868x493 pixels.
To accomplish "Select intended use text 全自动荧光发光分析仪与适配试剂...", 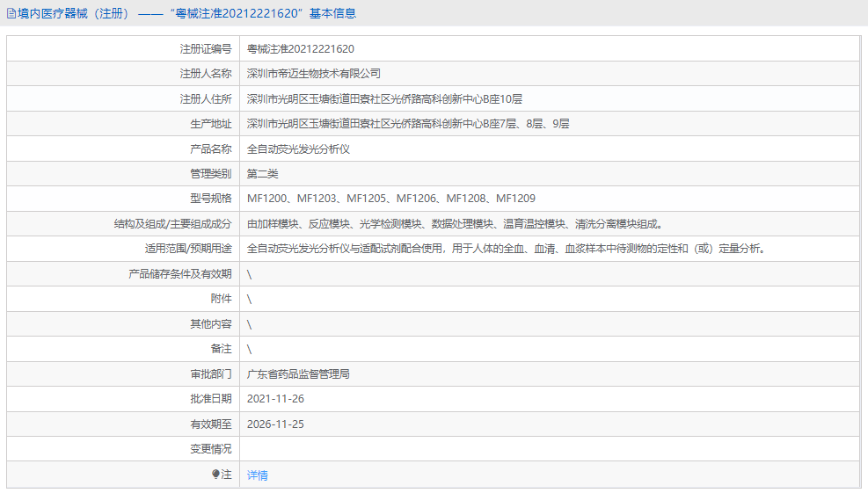I will [507, 249].
